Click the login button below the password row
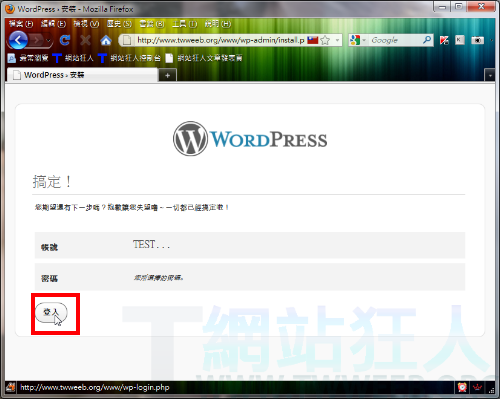500x399 pixels. click(x=51, y=312)
